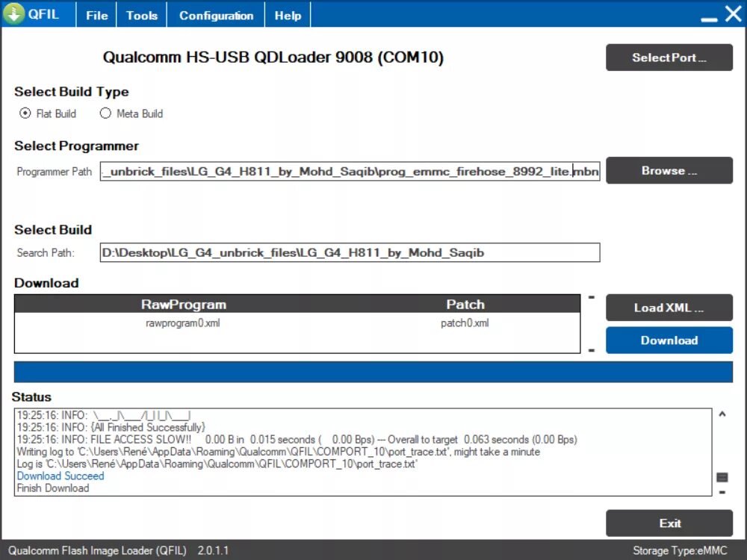Click the blue download progress bar
This screenshot has width=747, height=560.
[373, 372]
